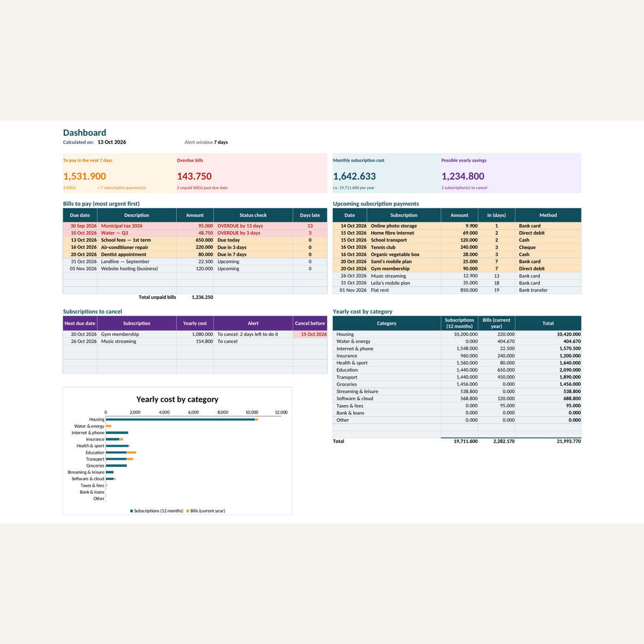Screen dimensions: 644x644
Task: Select the Bank & loans category cell
Action: 386,413
